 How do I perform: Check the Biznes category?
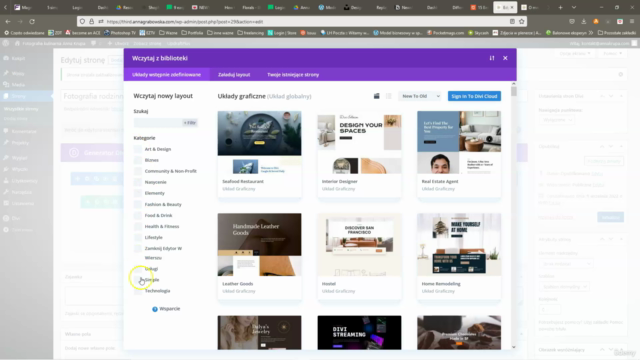pyautogui.click(x=138, y=160)
